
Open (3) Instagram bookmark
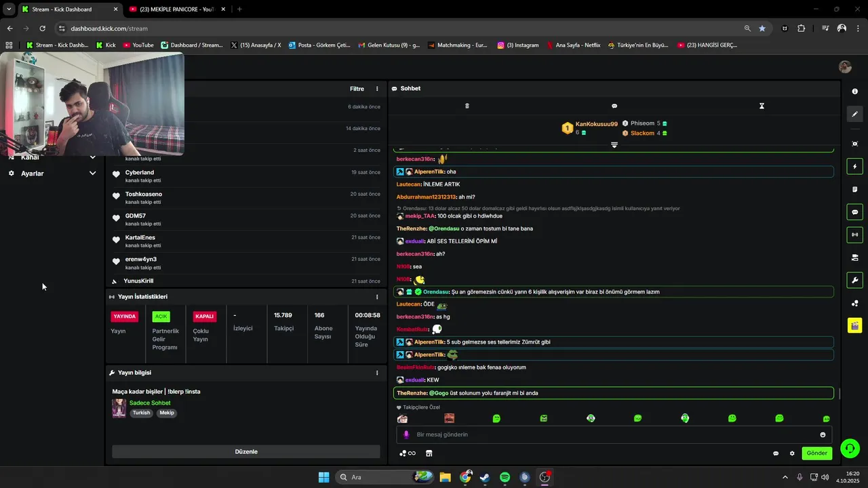pyautogui.click(x=518, y=45)
